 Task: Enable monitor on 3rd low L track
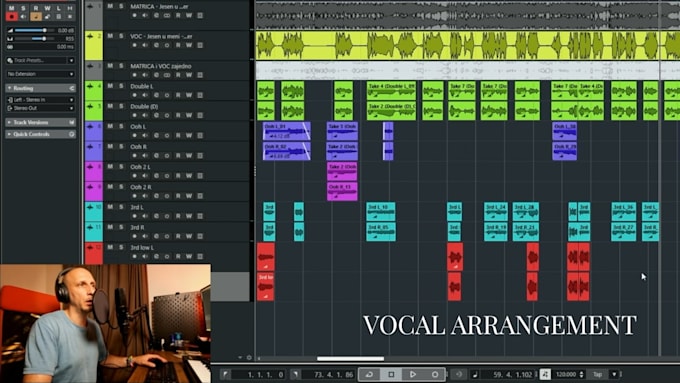click(145, 256)
